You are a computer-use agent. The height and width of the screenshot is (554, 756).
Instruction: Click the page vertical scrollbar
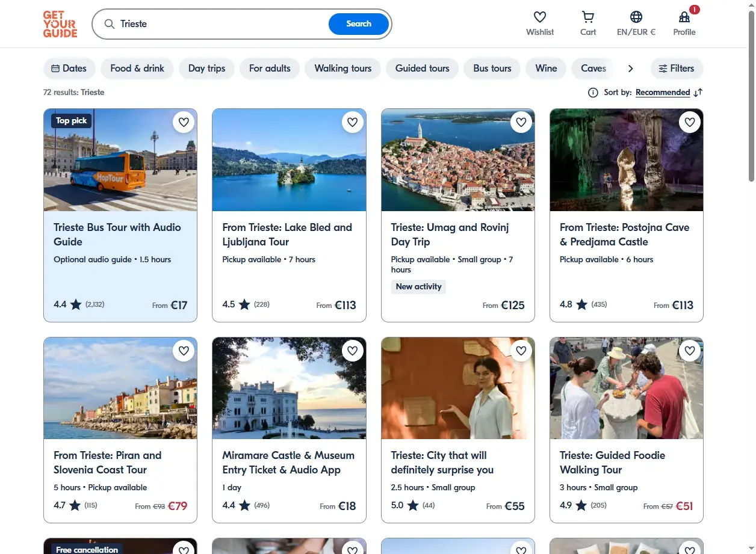coord(751,96)
